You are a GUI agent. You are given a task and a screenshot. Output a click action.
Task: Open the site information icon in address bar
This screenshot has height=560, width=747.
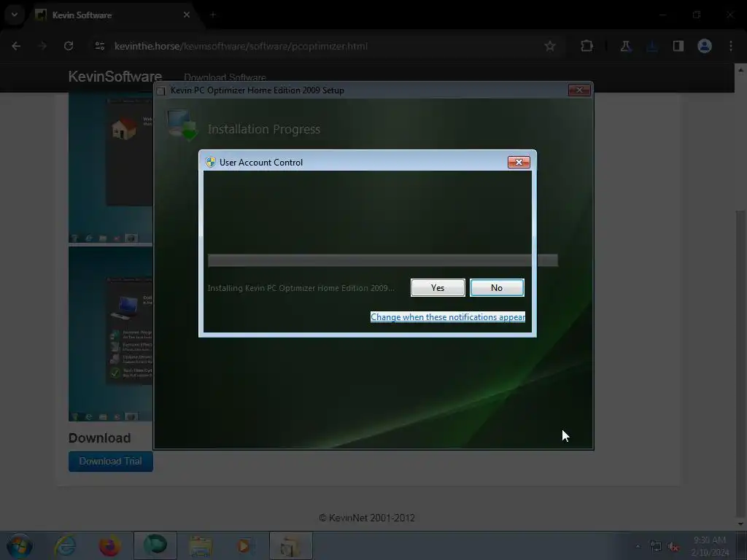click(99, 46)
